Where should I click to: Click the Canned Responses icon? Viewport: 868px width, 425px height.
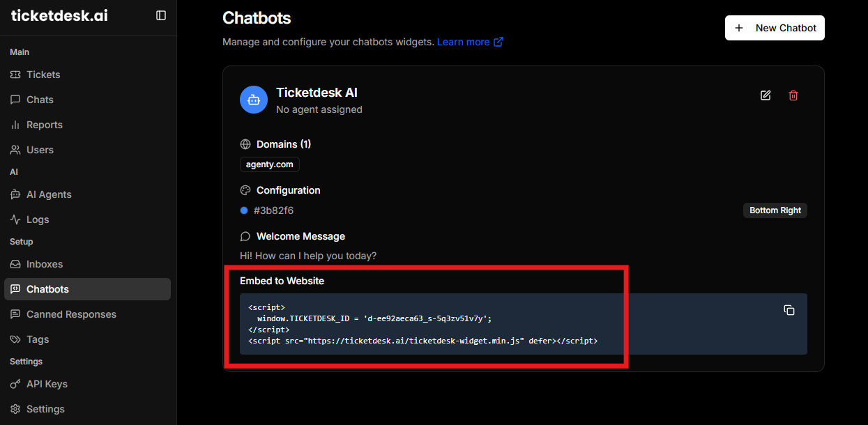pyautogui.click(x=15, y=314)
